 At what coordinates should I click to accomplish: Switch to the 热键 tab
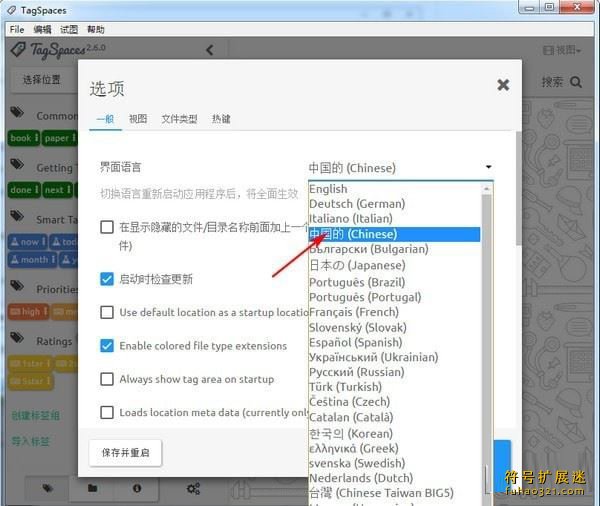221,119
